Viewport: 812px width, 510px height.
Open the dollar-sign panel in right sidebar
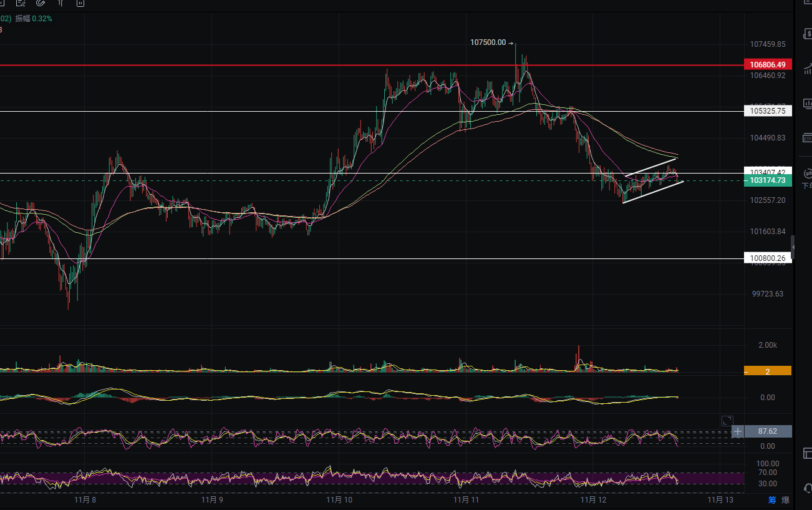pos(806,33)
